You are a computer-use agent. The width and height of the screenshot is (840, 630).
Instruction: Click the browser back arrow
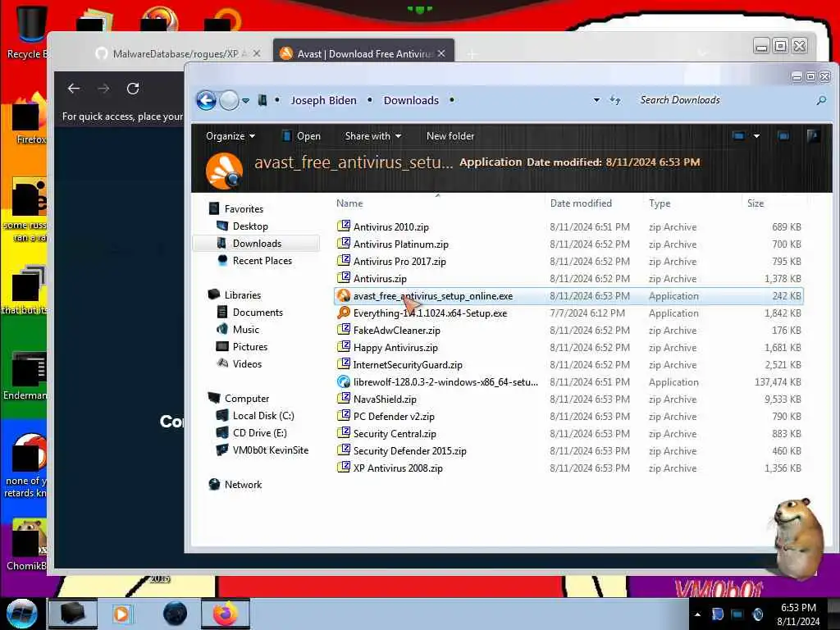pyautogui.click(x=73, y=89)
